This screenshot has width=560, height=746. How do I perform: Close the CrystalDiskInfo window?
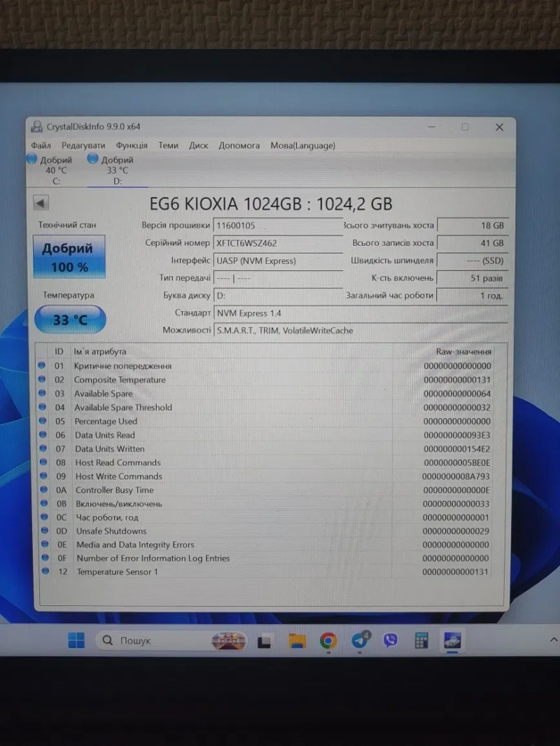tap(499, 127)
